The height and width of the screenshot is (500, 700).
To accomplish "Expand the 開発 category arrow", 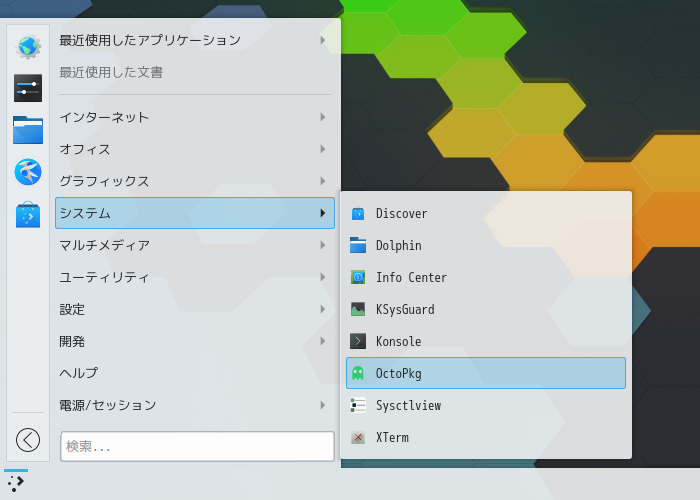I will (x=322, y=341).
